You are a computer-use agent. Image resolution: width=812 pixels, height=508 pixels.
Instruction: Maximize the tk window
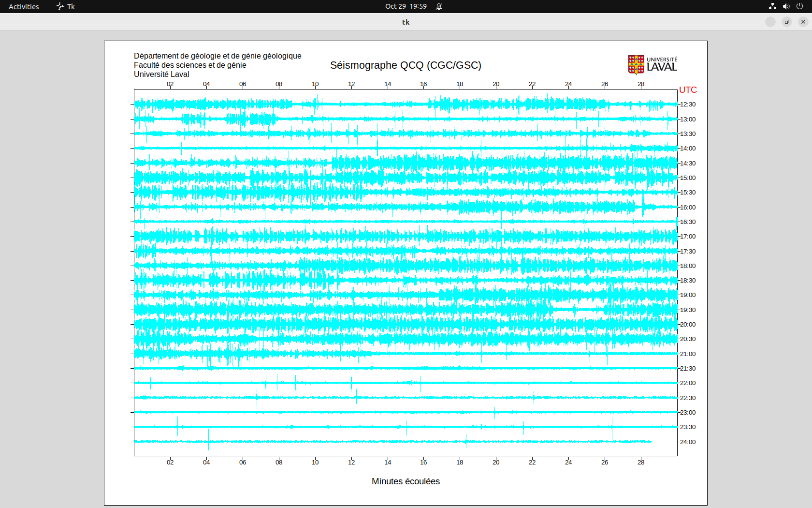pos(787,22)
